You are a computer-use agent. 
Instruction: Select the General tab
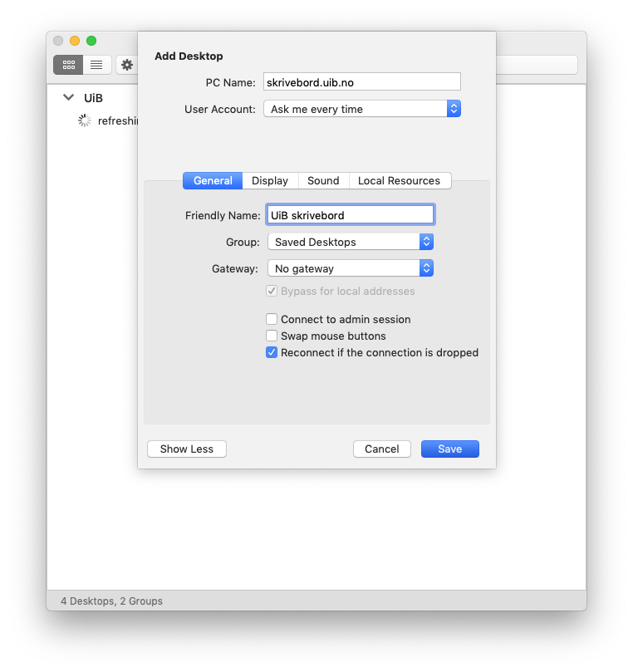[213, 180]
